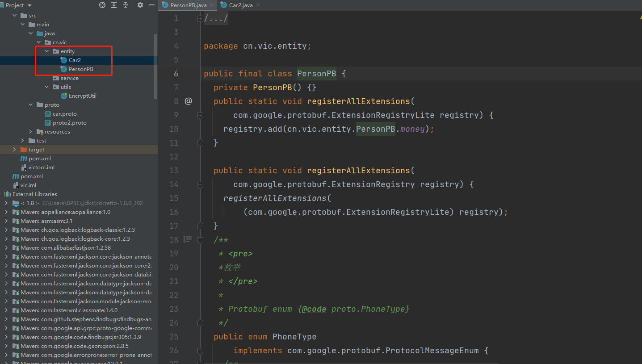Collapse the proto folder
This screenshot has height=364, width=642.
(31, 105)
